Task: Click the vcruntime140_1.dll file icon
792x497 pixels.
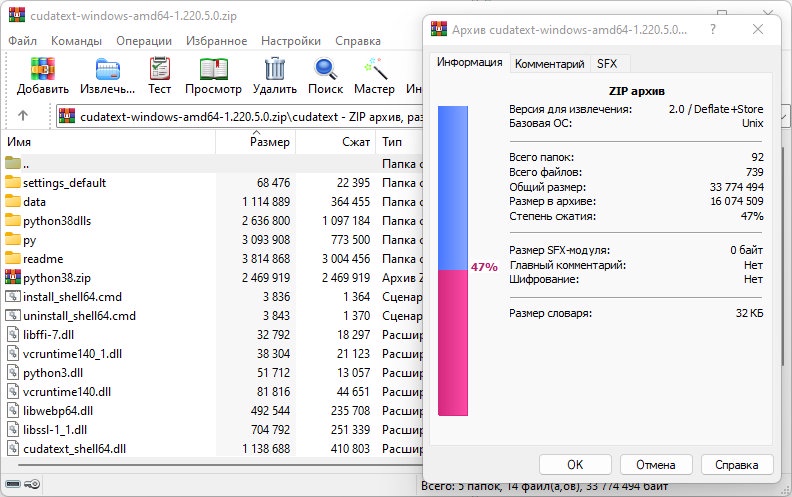Action: click(13, 354)
